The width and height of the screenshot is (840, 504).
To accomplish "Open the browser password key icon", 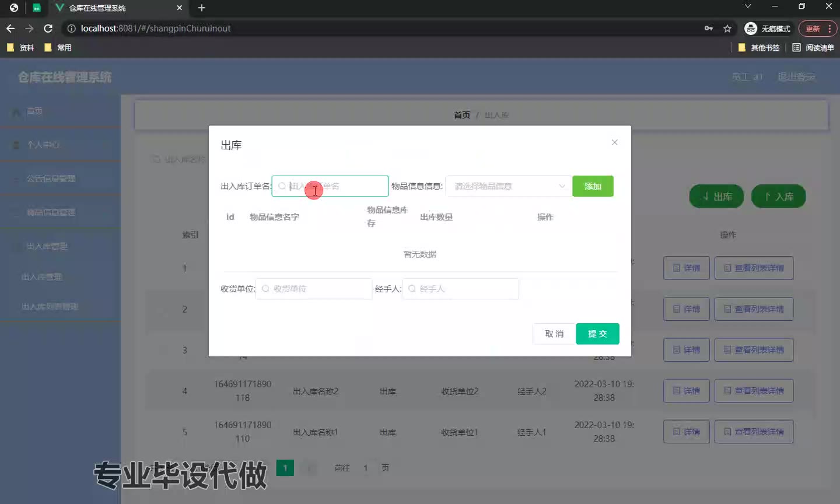I will [709, 29].
